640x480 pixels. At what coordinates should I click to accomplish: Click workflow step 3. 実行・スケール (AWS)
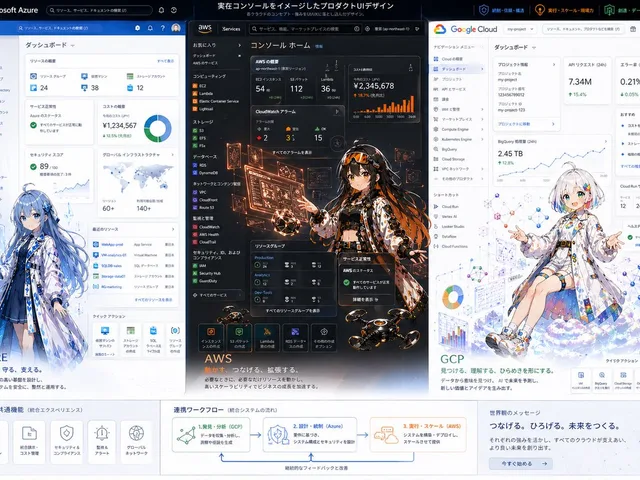click(418, 435)
